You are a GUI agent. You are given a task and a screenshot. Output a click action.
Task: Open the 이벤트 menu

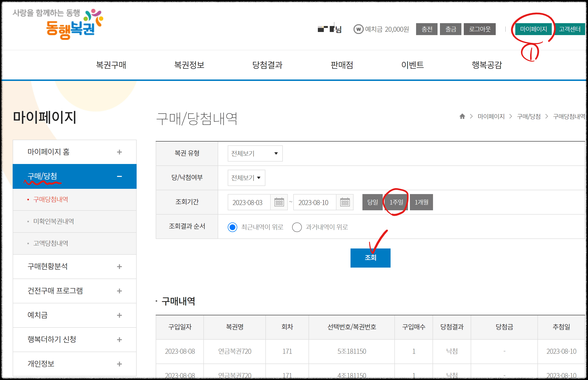point(413,65)
